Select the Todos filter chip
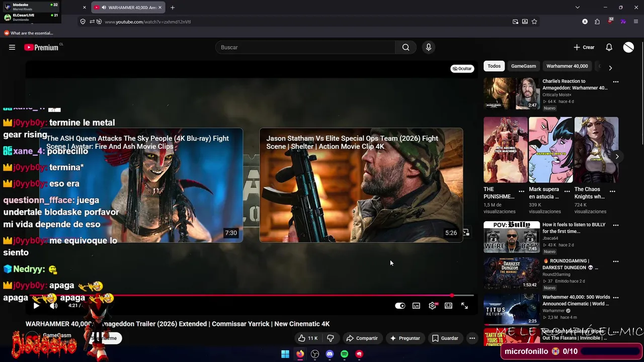 pyautogui.click(x=494, y=66)
